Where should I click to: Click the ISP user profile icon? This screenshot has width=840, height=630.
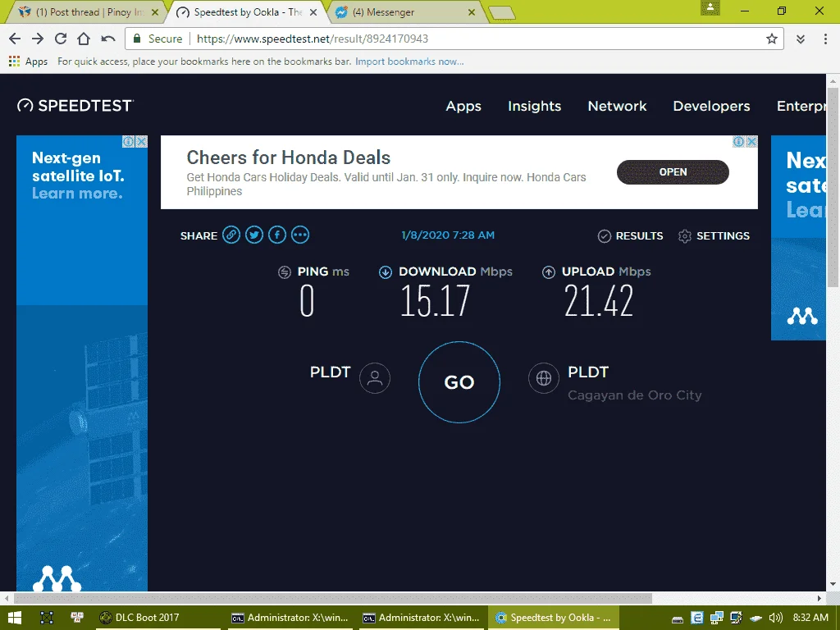374,378
